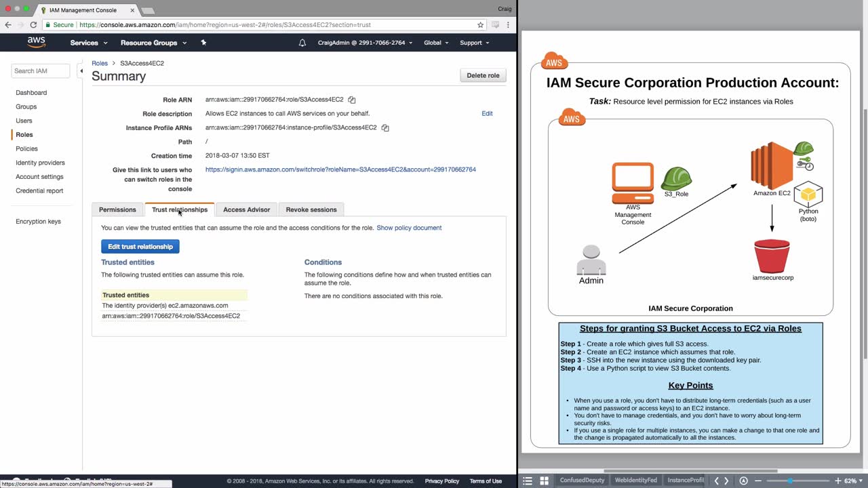This screenshot has height=488, width=868.
Task: Zoom out the diagram with minus
Action: (x=758, y=481)
